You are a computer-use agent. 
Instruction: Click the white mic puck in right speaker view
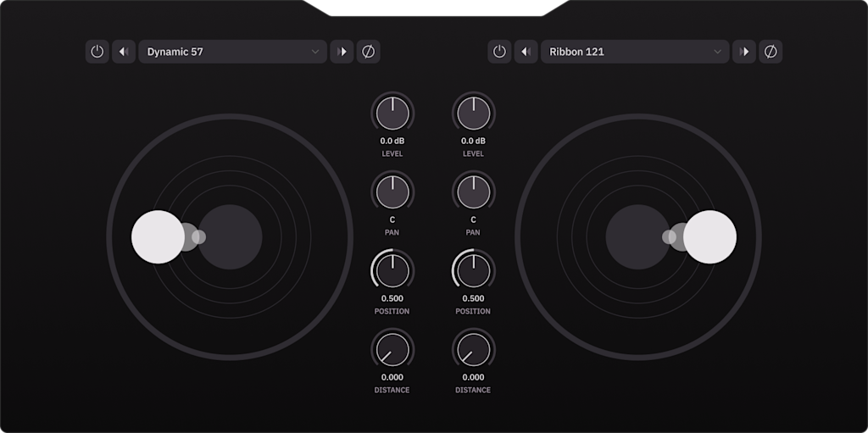pyautogui.click(x=709, y=237)
